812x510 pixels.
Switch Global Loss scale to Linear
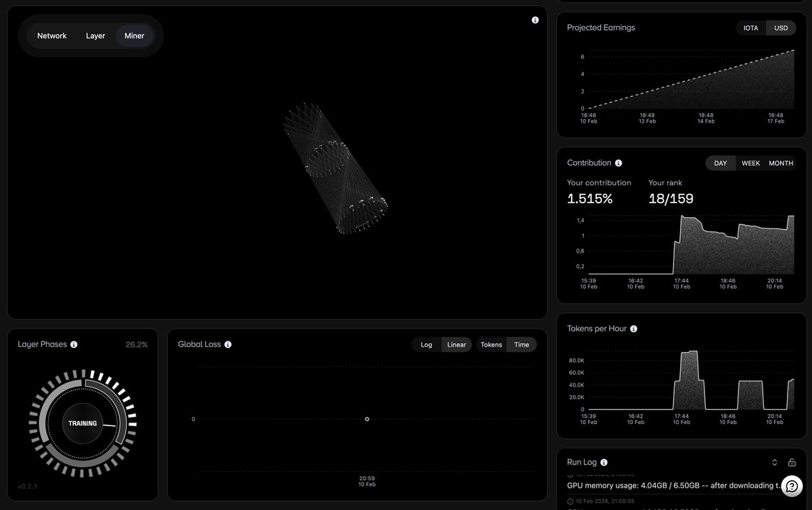coord(457,345)
